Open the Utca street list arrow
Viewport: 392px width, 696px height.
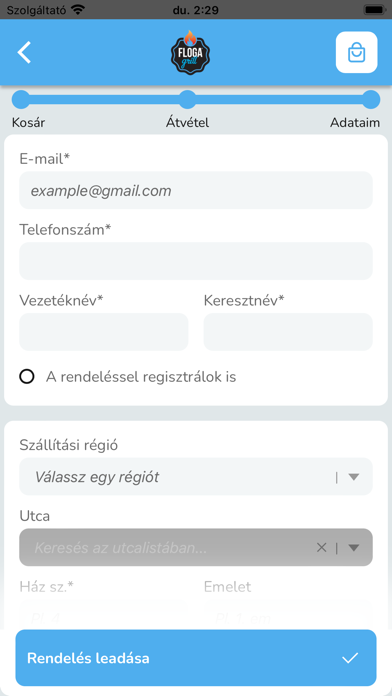[353, 548]
